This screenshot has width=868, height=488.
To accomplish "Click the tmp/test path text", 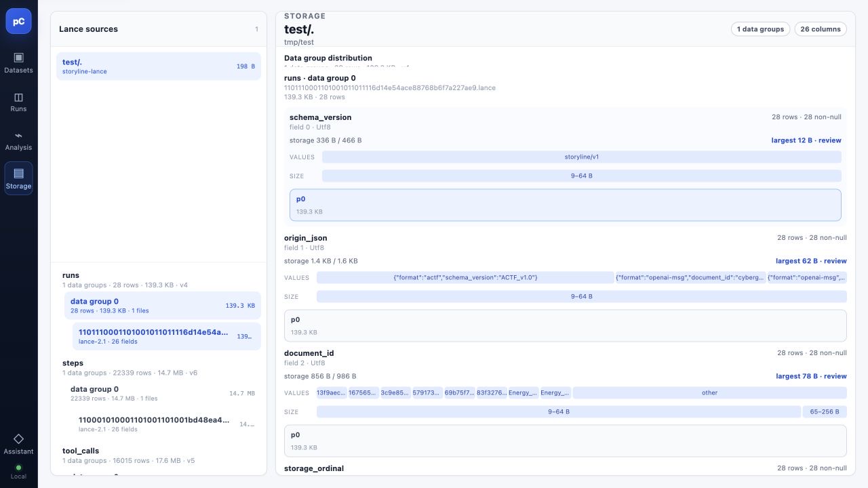I will pyautogui.click(x=299, y=42).
